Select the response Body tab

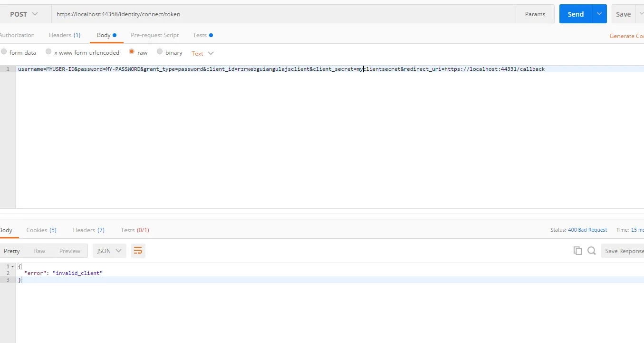coord(6,230)
